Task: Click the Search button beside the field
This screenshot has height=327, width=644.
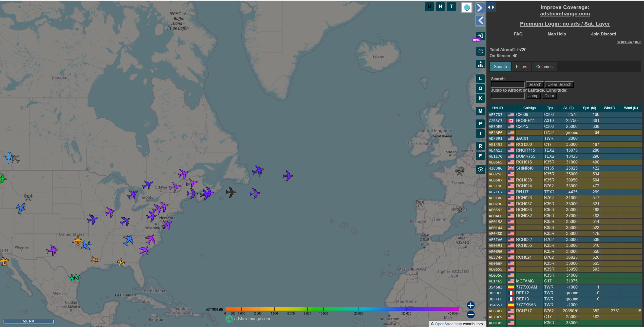Action: tap(535, 85)
